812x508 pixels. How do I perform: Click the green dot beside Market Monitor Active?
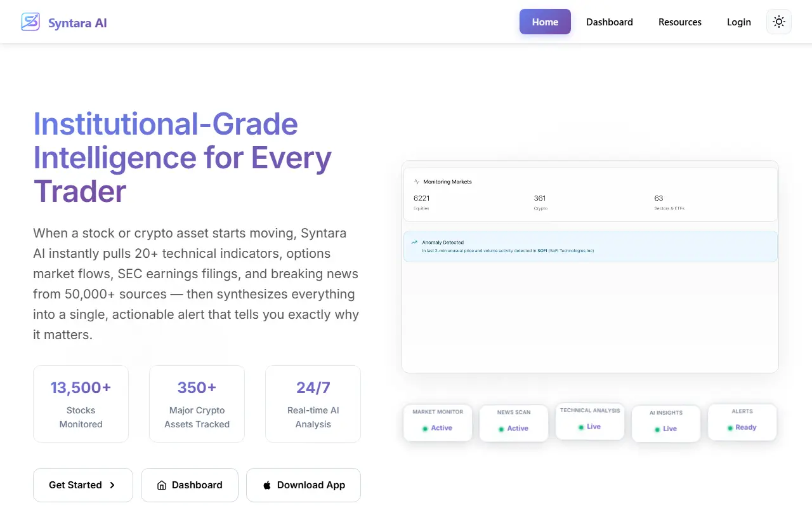click(425, 429)
